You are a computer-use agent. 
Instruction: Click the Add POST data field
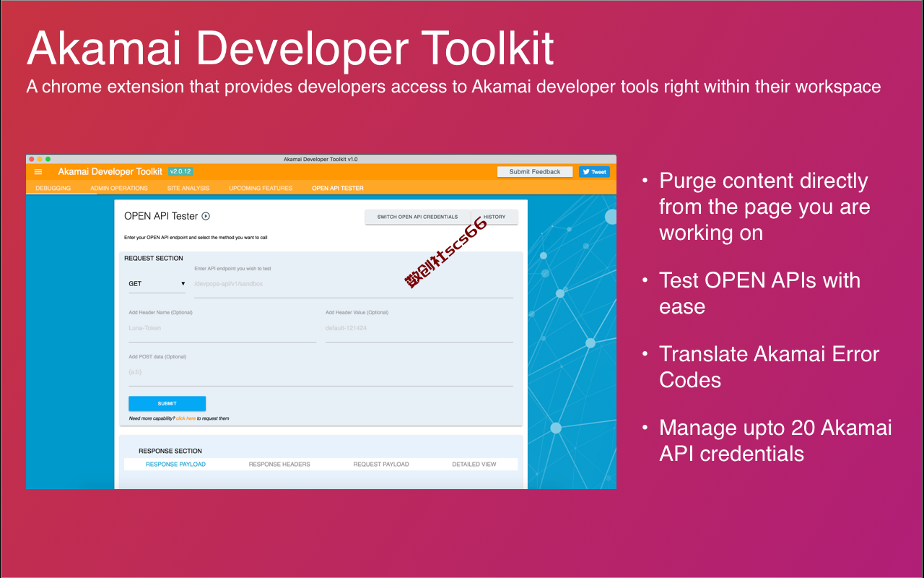tap(321, 373)
